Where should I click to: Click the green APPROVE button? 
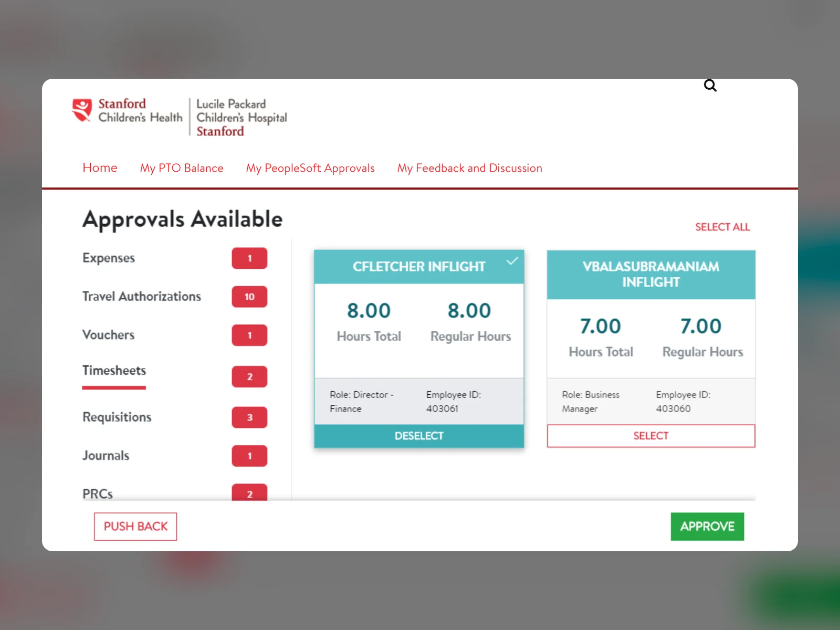pos(707,527)
